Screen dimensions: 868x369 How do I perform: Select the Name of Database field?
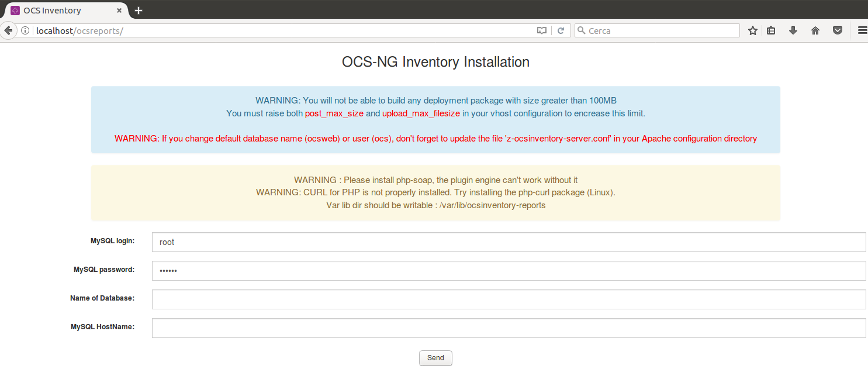point(509,299)
